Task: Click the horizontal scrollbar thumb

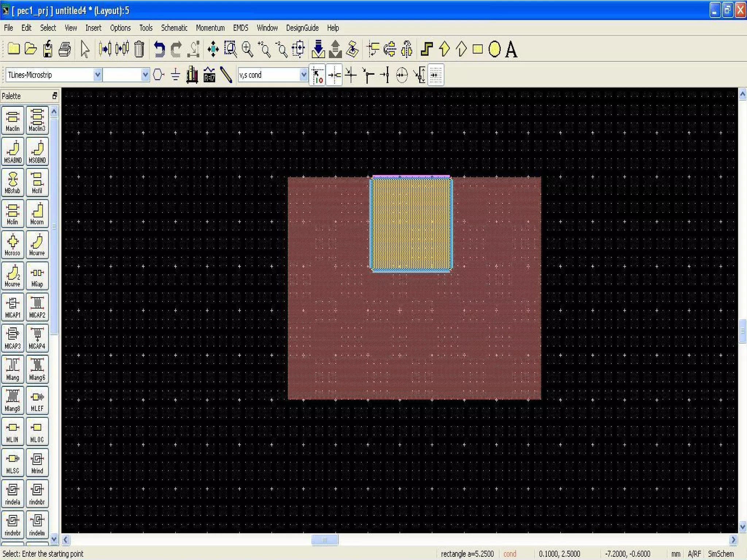Action: click(x=324, y=540)
